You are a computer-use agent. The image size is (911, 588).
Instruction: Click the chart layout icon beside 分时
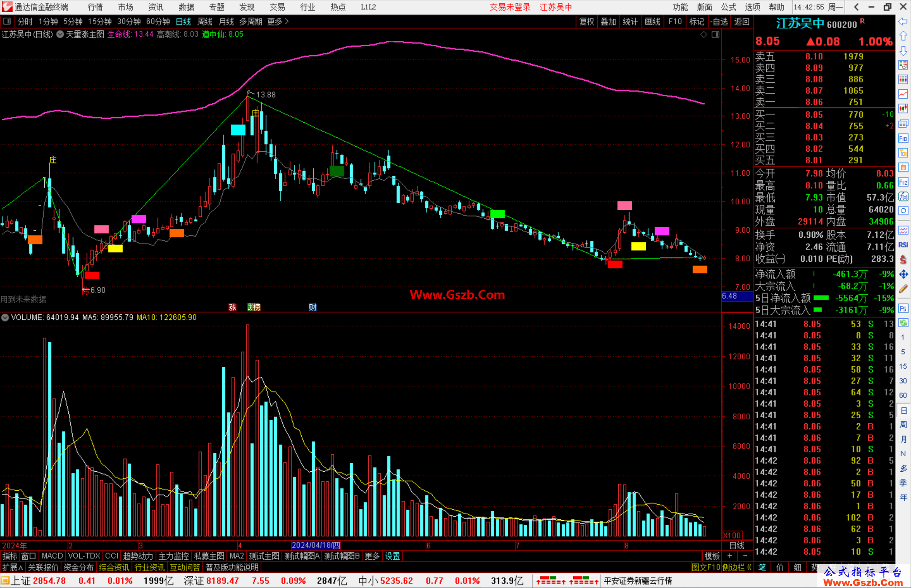coord(7,21)
